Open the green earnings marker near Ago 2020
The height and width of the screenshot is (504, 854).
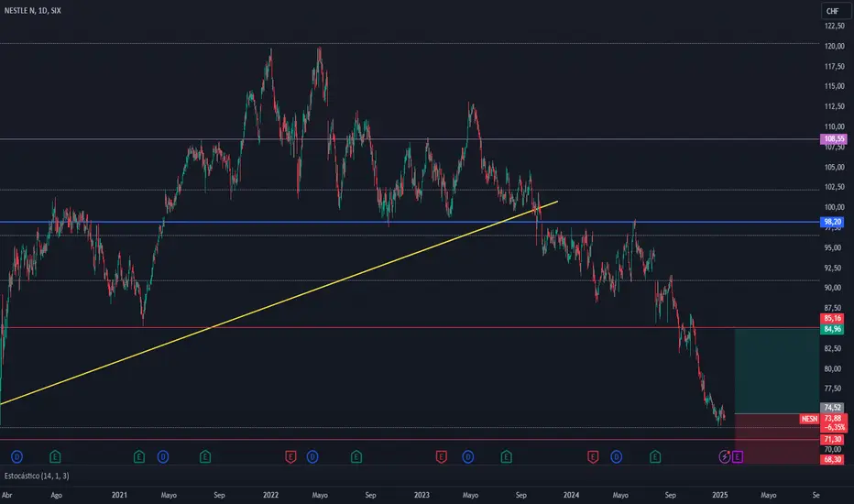point(55,456)
